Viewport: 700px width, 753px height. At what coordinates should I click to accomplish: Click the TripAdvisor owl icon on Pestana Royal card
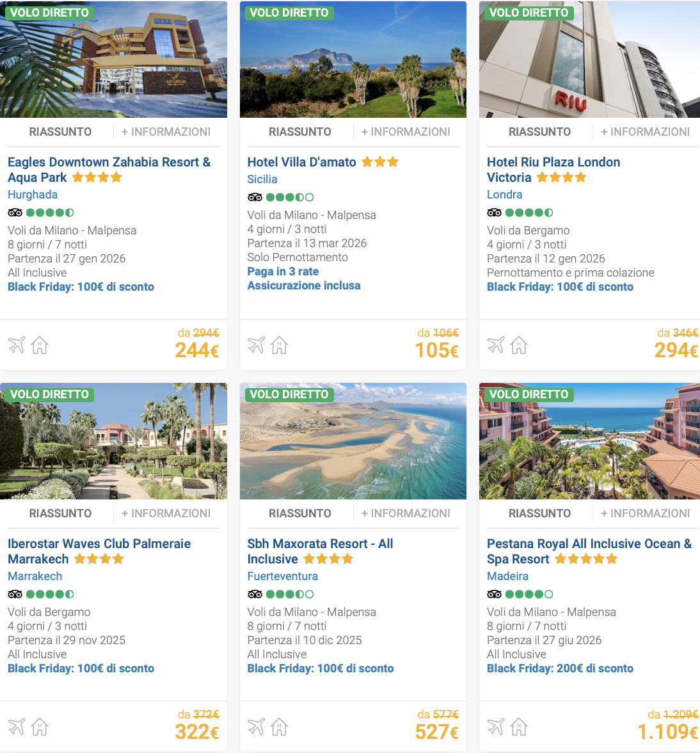coord(495,594)
